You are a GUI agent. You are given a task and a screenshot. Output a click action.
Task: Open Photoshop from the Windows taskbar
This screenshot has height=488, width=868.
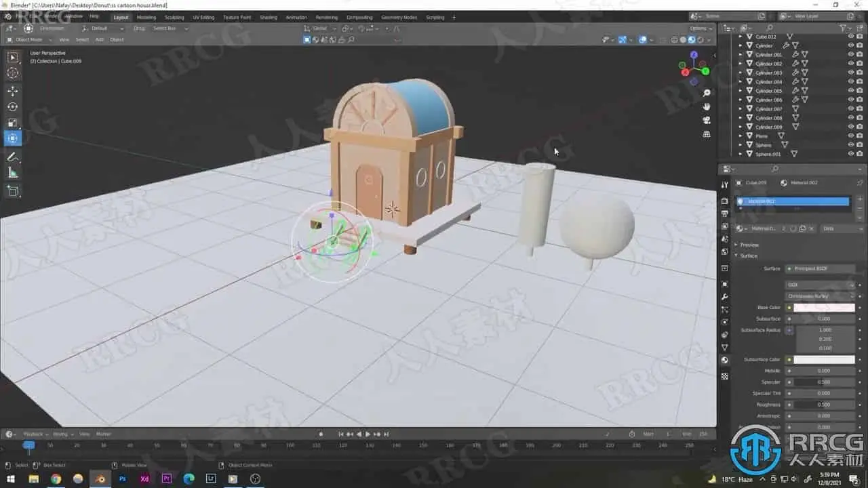pos(123,479)
